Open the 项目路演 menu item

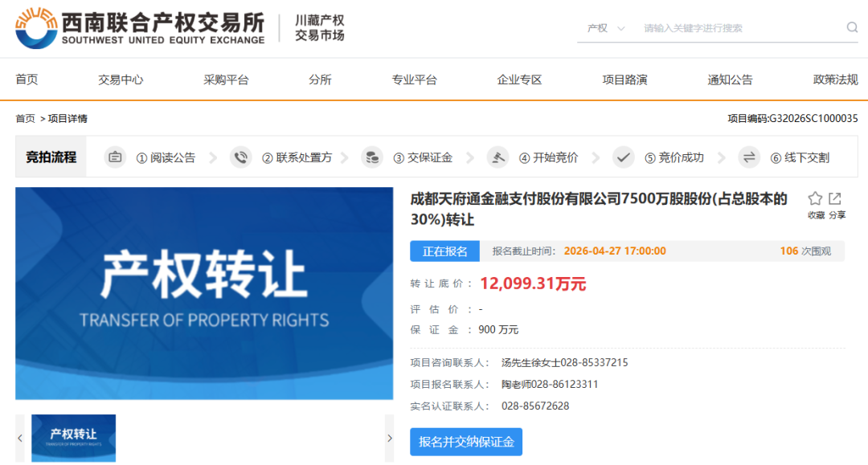[624, 80]
